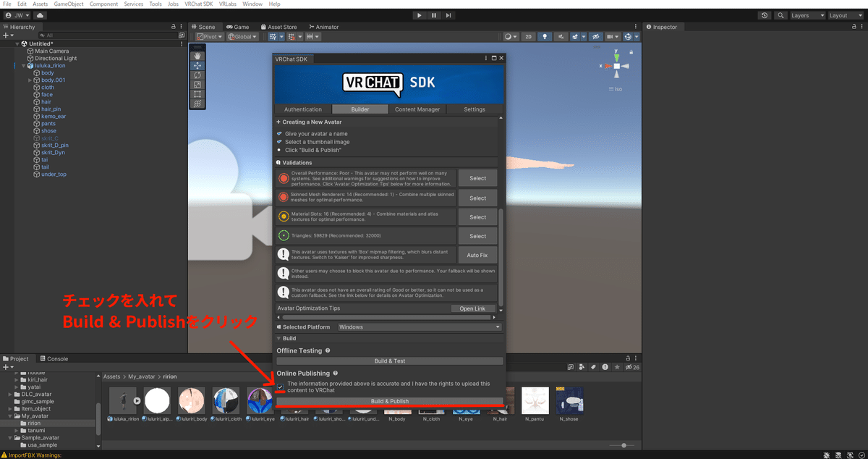Lock the Hierarchy panel
The width and height of the screenshot is (868, 459).
click(x=174, y=27)
